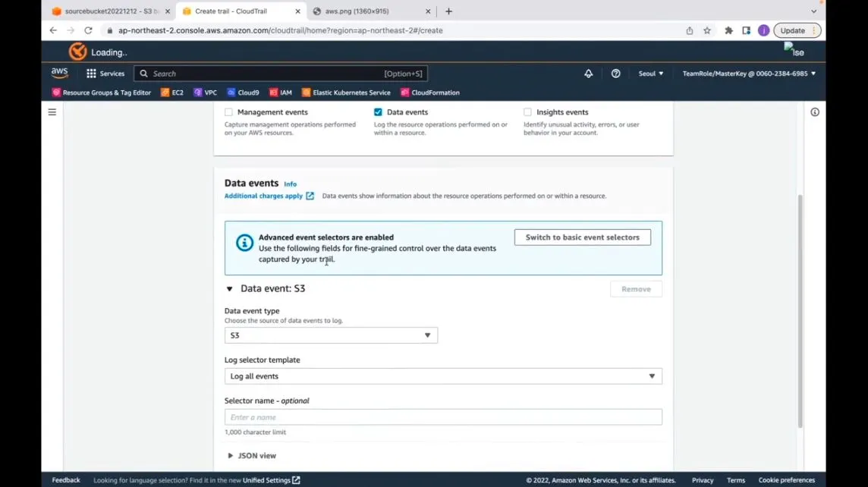Image resolution: width=868 pixels, height=487 pixels.
Task: Click the share icon in address bar
Action: click(x=689, y=30)
